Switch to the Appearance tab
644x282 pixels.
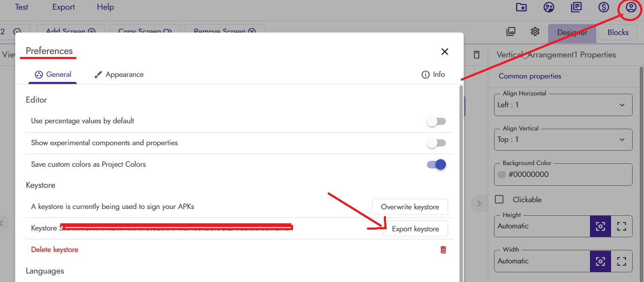click(x=119, y=75)
